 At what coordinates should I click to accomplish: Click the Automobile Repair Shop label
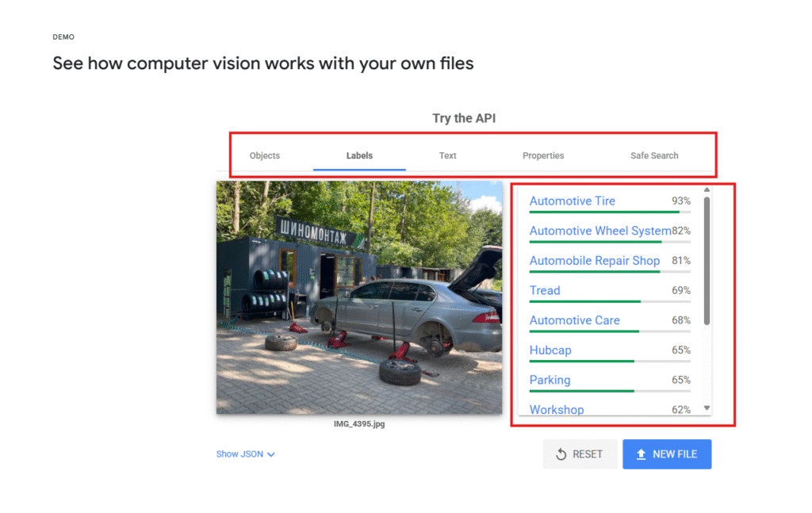(595, 260)
